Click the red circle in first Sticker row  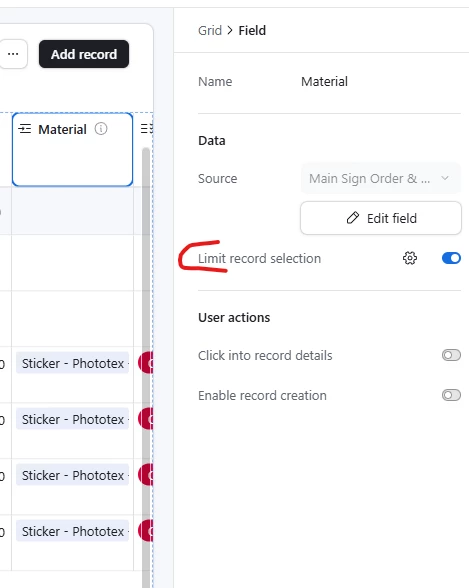(146, 363)
